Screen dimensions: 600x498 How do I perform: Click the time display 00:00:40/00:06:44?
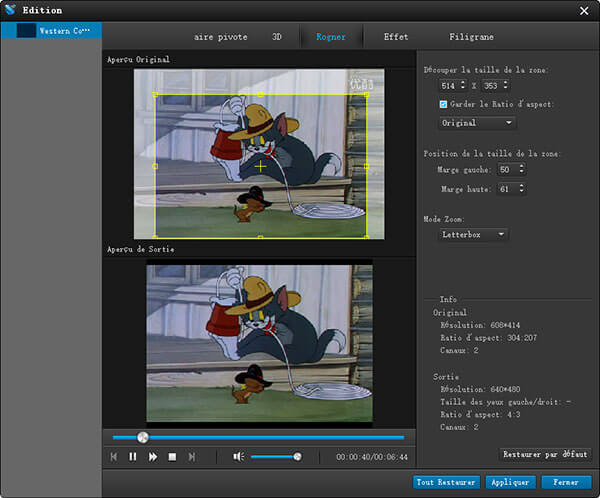coord(372,457)
